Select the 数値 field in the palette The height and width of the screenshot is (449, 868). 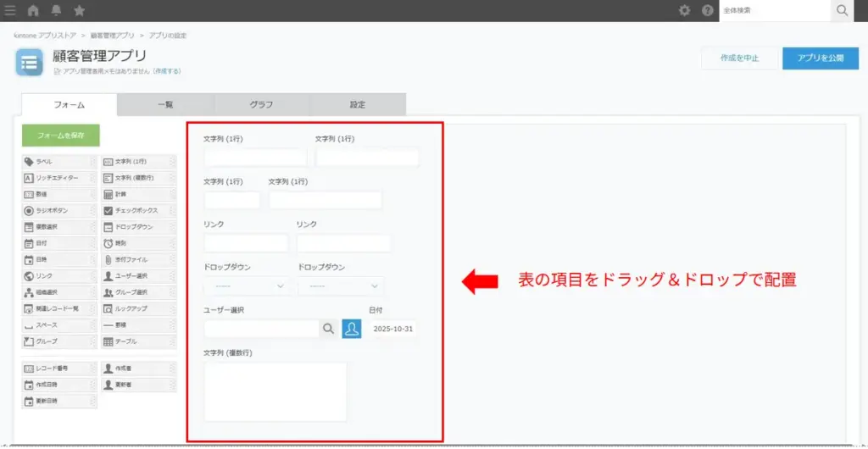(60, 195)
